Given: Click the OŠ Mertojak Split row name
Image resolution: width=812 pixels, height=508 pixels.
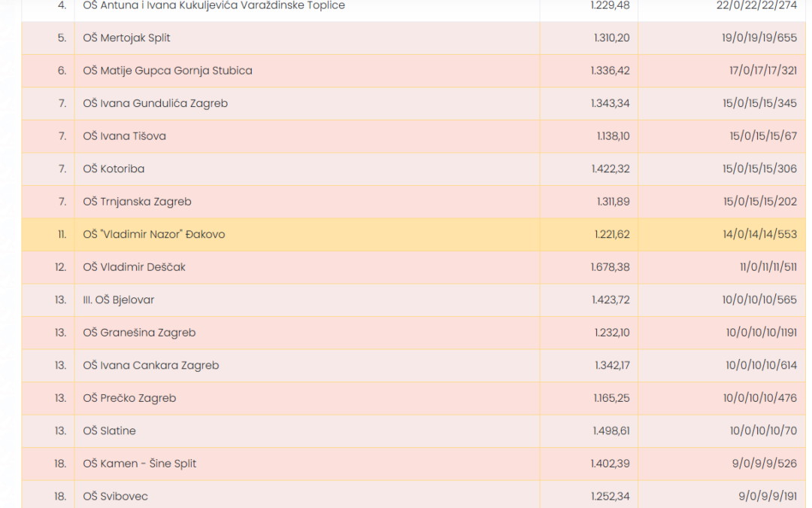Looking at the screenshot, I should coord(126,38).
